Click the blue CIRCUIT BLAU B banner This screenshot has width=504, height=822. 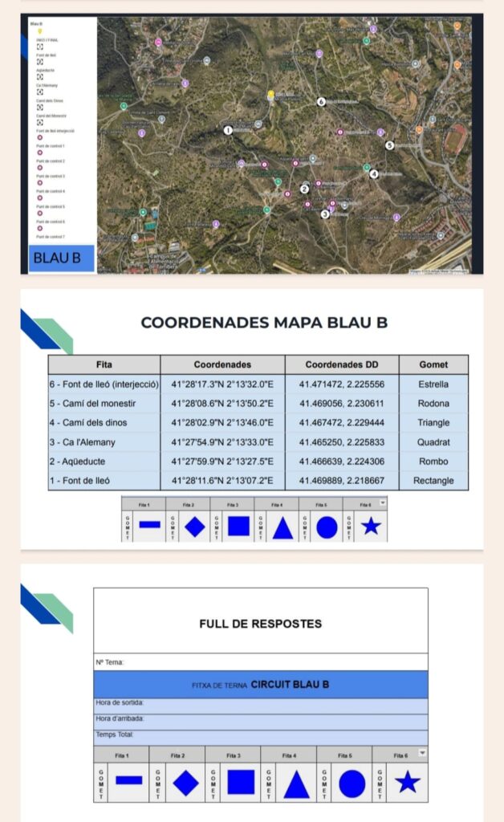(261, 685)
